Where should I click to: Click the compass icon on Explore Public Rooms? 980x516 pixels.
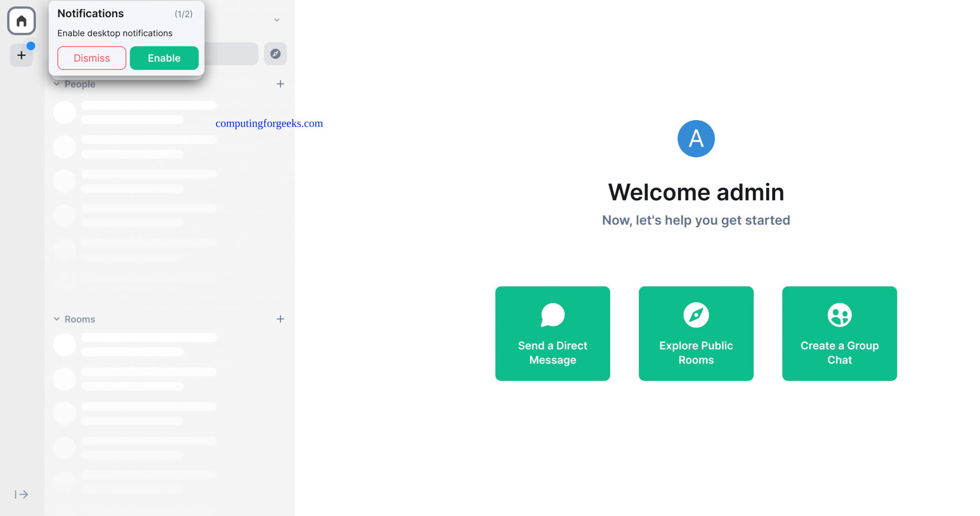pos(695,315)
